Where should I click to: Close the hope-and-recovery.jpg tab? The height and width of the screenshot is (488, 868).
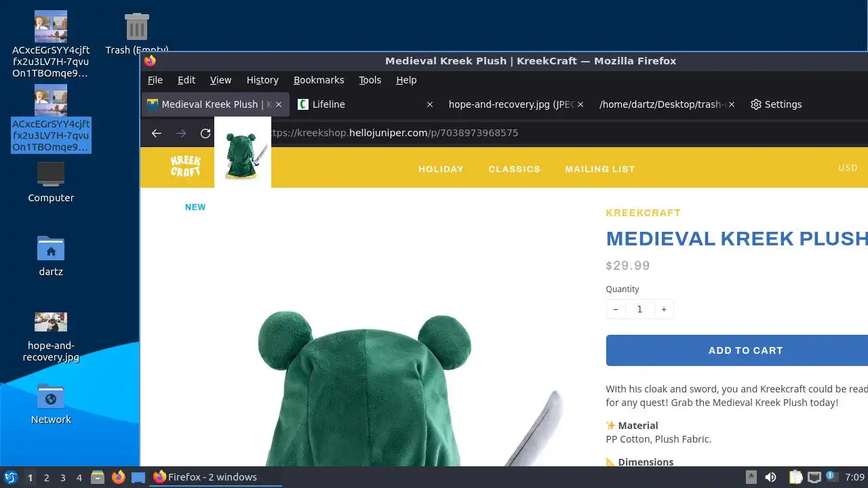(x=580, y=104)
